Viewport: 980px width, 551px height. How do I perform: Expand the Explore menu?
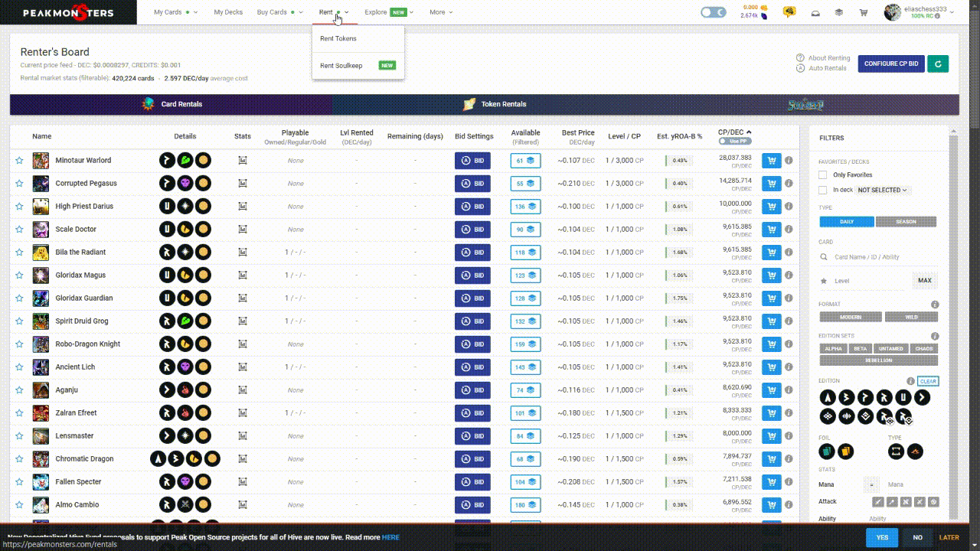[389, 12]
